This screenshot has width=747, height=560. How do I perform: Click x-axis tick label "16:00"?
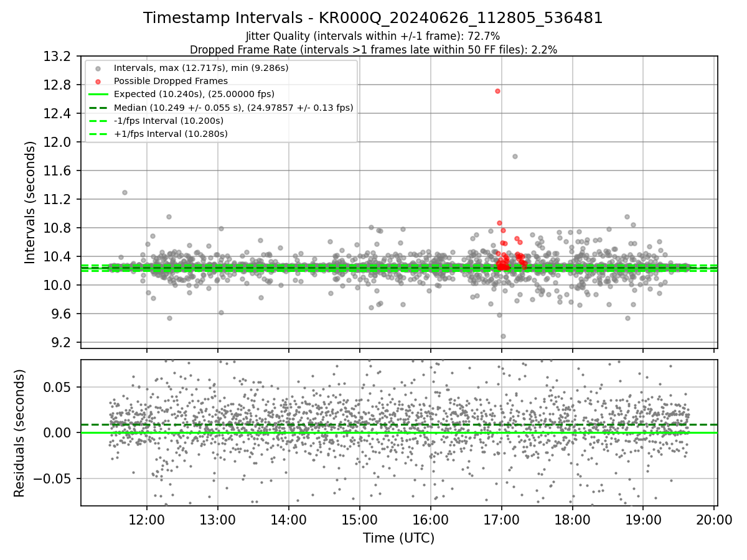click(431, 519)
